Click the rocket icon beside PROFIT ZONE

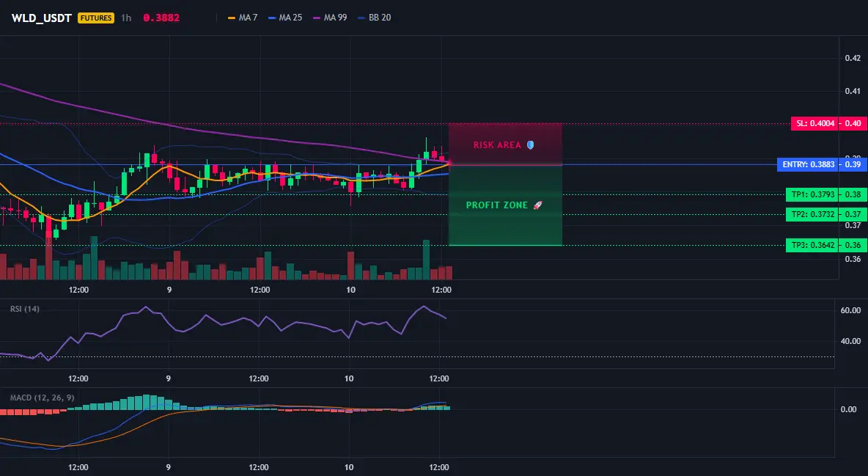tap(537, 205)
